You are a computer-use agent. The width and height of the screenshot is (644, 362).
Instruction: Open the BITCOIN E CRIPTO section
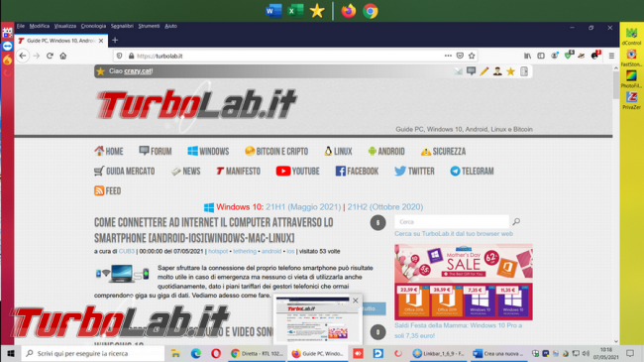click(x=276, y=151)
